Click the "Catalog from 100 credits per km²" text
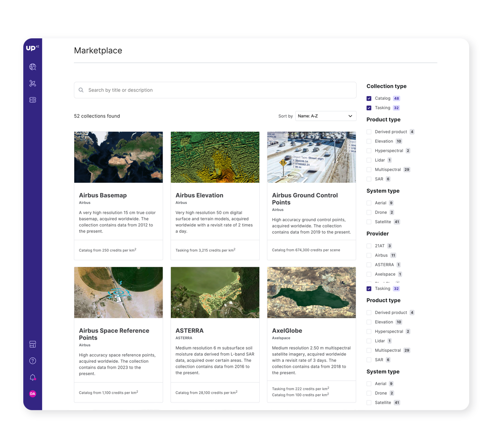Image resolution: width=492 pixels, height=448 pixels. coord(301,395)
